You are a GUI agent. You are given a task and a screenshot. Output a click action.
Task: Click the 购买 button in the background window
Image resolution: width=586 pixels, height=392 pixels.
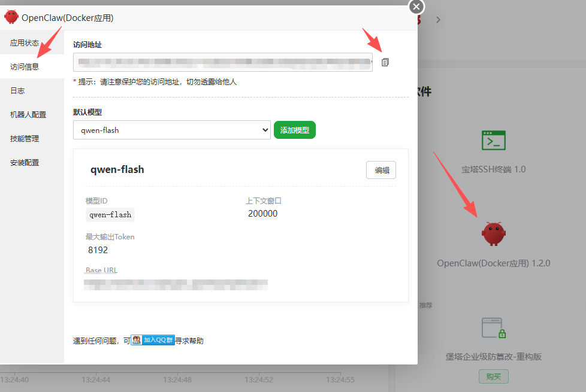(494, 376)
